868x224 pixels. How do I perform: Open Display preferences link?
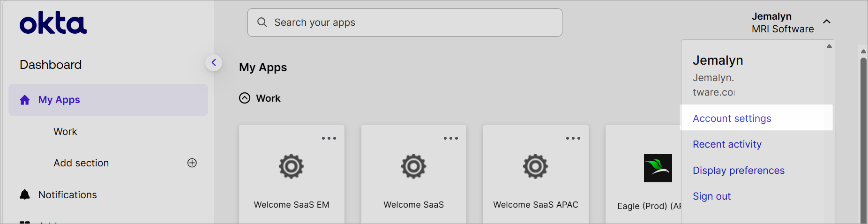739,171
